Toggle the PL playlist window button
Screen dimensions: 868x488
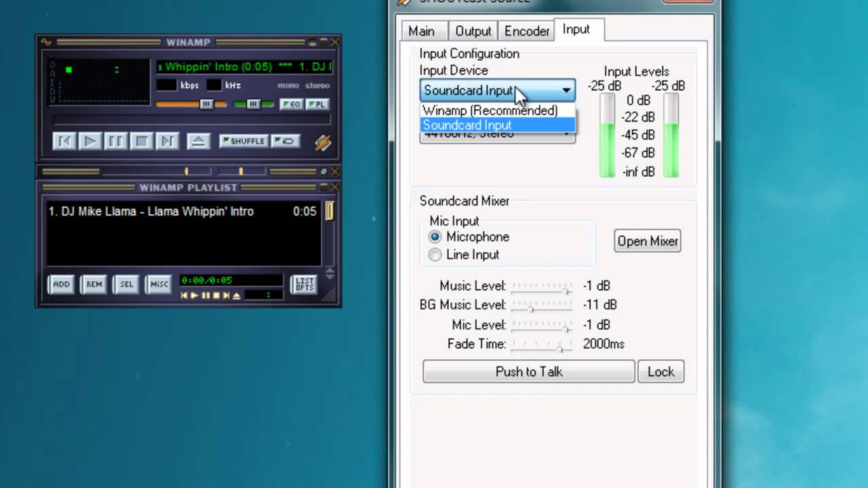point(317,104)
